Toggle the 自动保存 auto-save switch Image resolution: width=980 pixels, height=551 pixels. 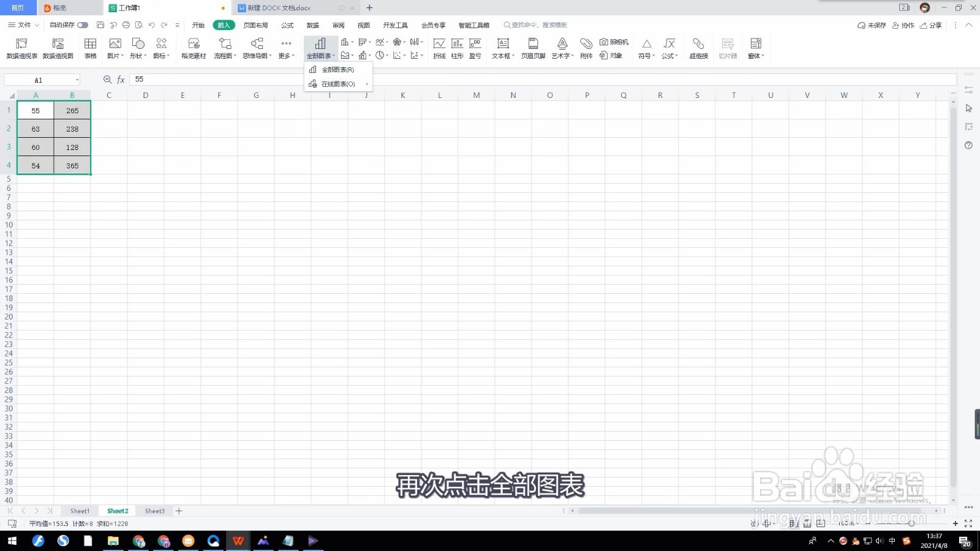tap(83, 25)
